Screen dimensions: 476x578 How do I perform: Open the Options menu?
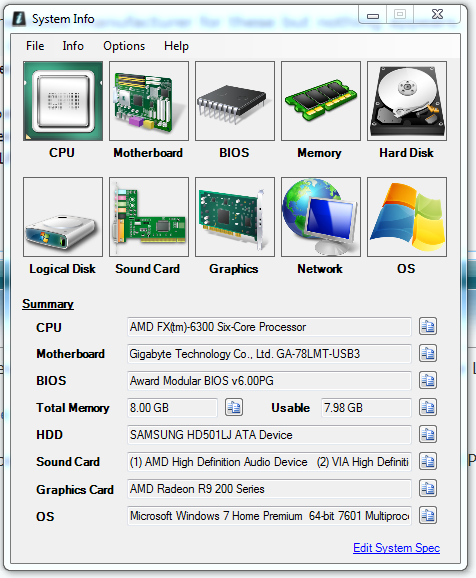tap(124, 46)
